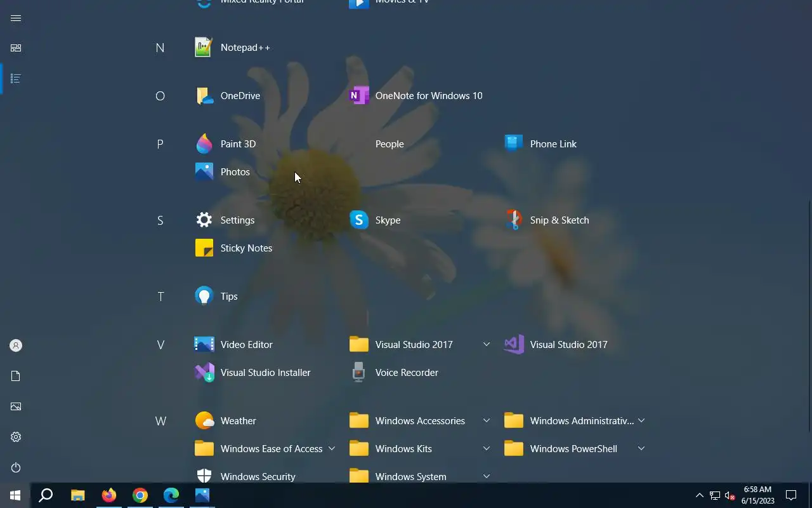Expand Visual Studio 2017 folder chevron

(487, 344)
